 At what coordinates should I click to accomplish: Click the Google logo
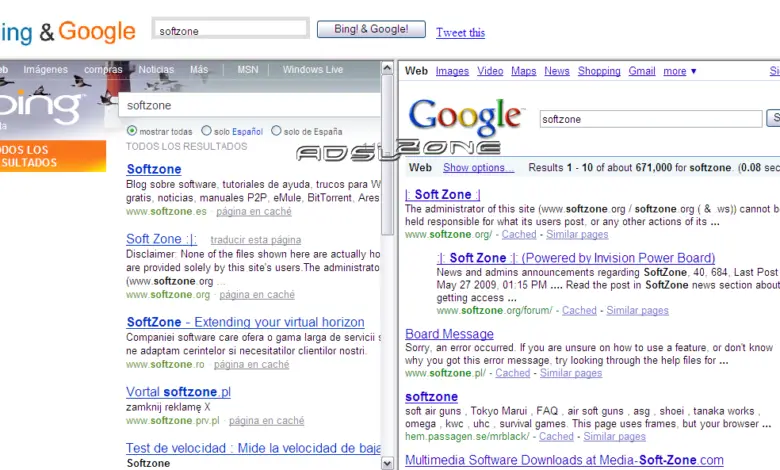(466, 116)
